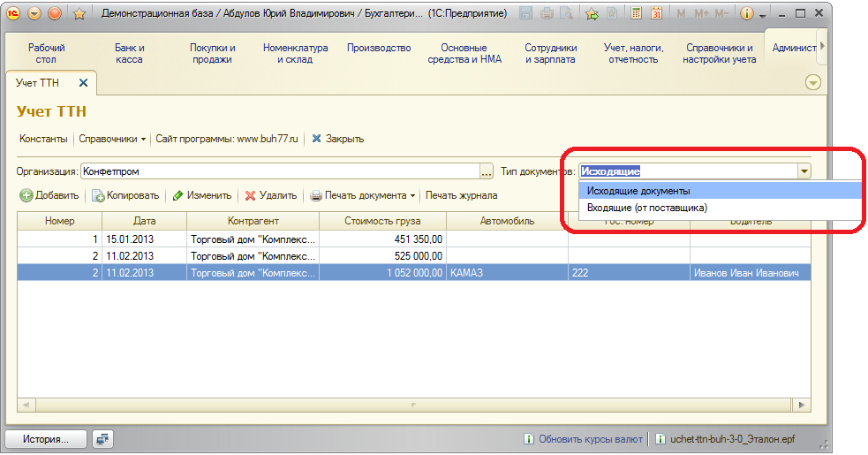Image resolution: width=868 pixels, height=455 pixels.
Task: Click the red cross Удалить icon
Action: [251, 196]
